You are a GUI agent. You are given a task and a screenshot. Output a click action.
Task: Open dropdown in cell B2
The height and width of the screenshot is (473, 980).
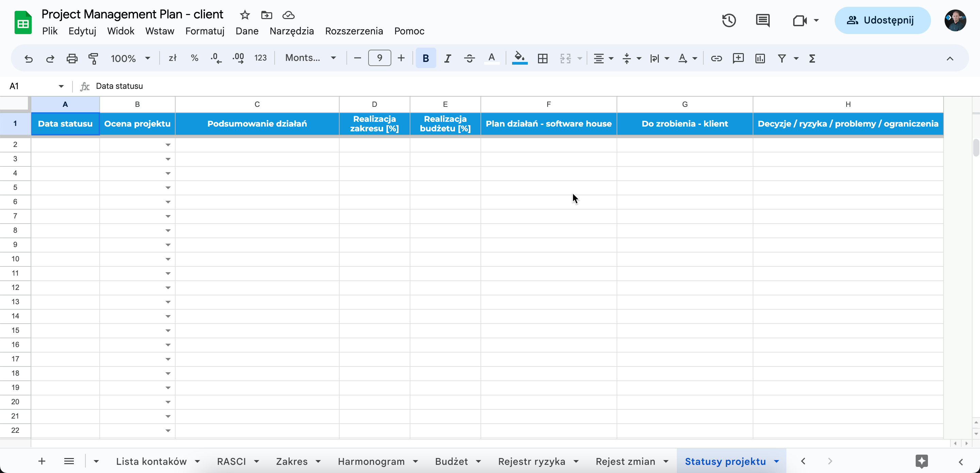click(x=168, y=145)
